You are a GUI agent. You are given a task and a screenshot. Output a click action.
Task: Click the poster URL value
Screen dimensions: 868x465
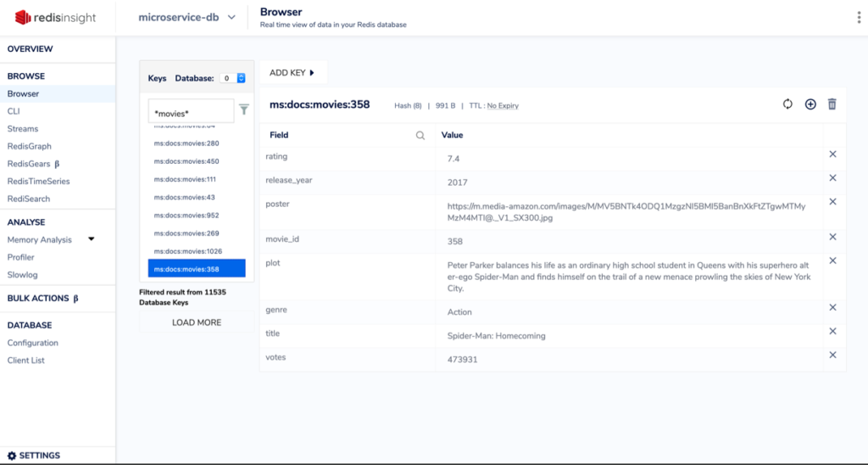(626, 212)
